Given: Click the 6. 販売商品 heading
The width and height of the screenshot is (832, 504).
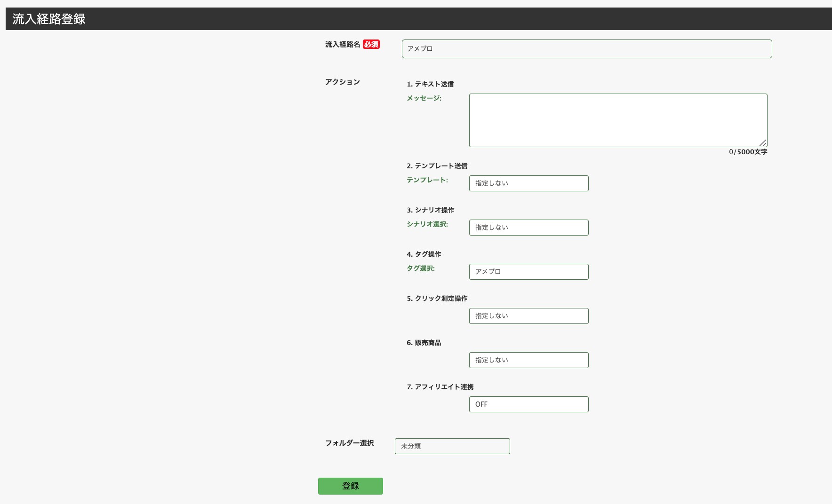Looking at the screenshot, I should coord(424,343).
